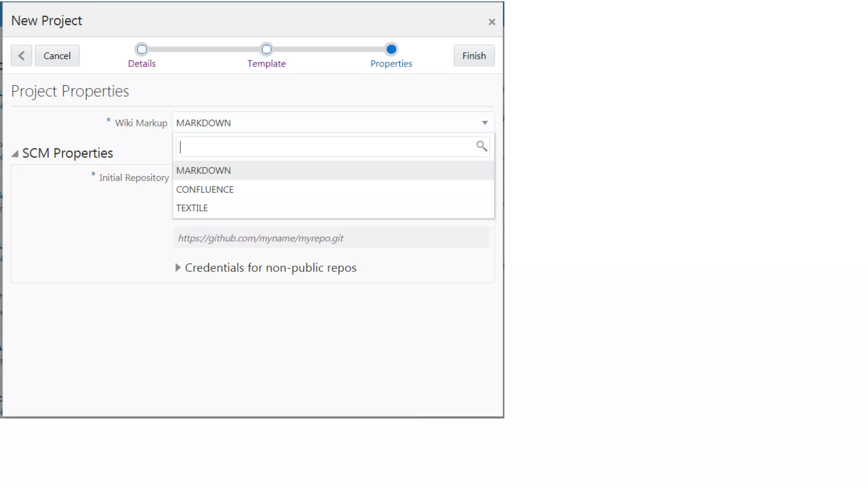Click the Wiki Markup dropdown arrow
The height and width of the screenshot is (488, 868).
point(485,123)
